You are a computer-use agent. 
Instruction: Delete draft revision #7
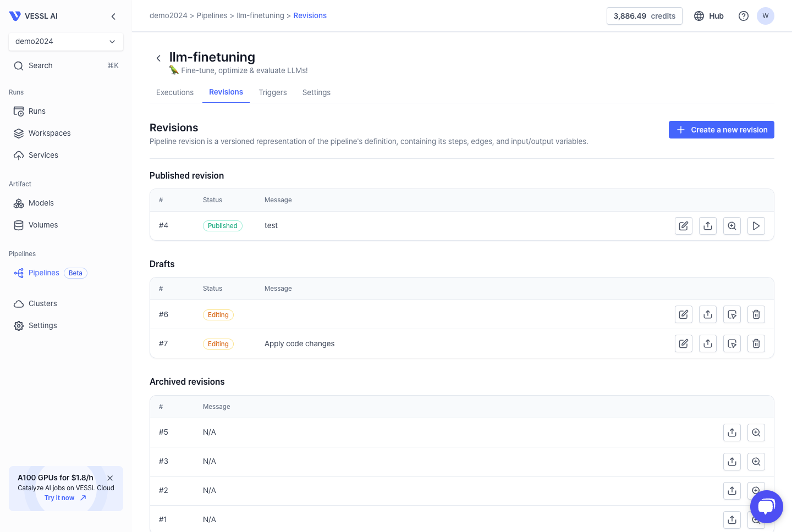(756, 343)
